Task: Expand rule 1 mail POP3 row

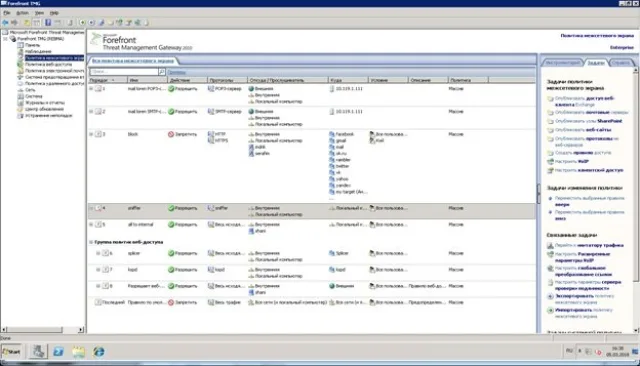Action: 91,89
